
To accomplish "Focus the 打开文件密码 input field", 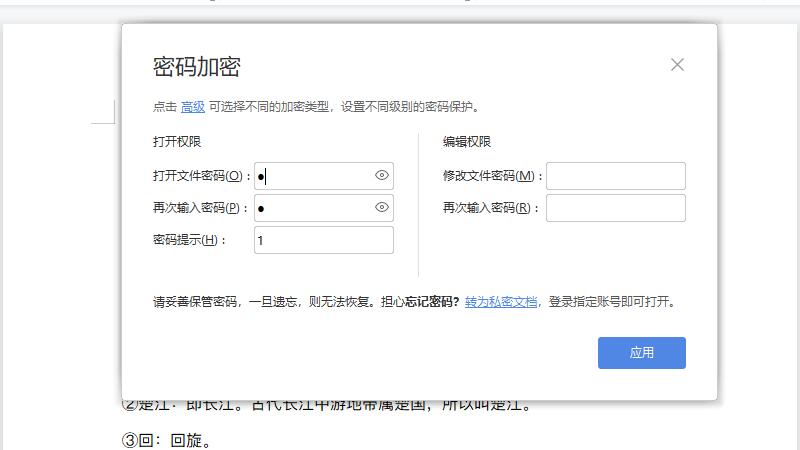I will click(312, 176).
